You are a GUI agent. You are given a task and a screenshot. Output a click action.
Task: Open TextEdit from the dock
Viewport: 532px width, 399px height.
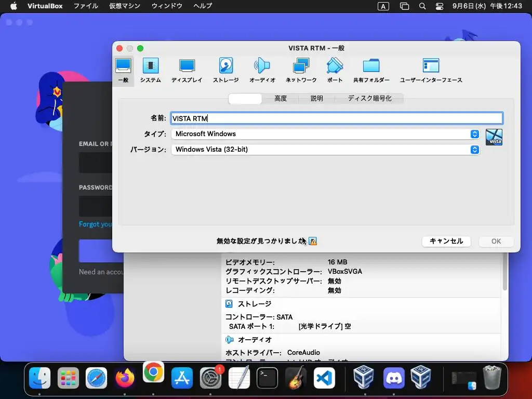coord(239,378)
